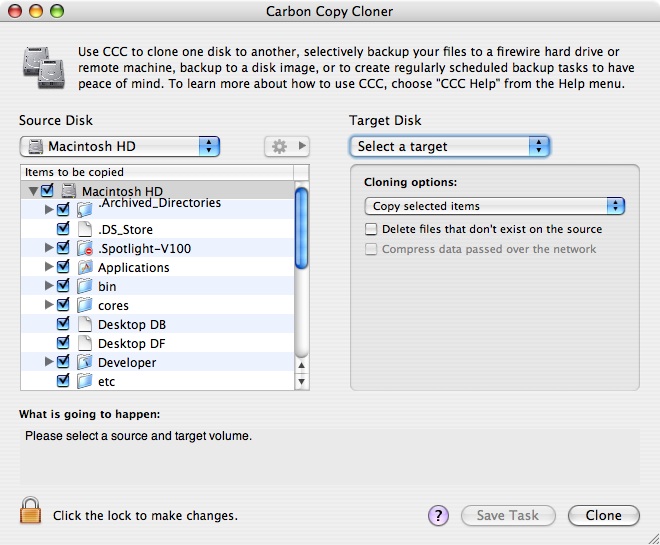
Task: Click the Developer folder icon
Action: 85,362
